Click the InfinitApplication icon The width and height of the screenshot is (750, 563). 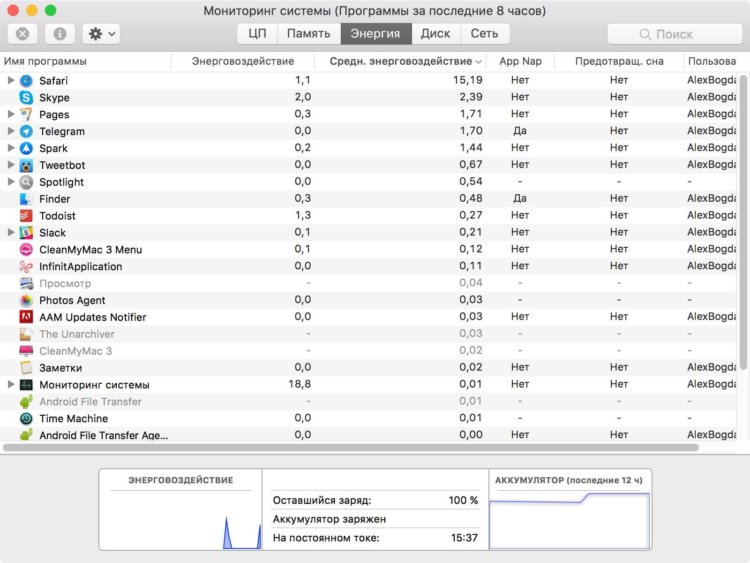(x=26, y=266)
